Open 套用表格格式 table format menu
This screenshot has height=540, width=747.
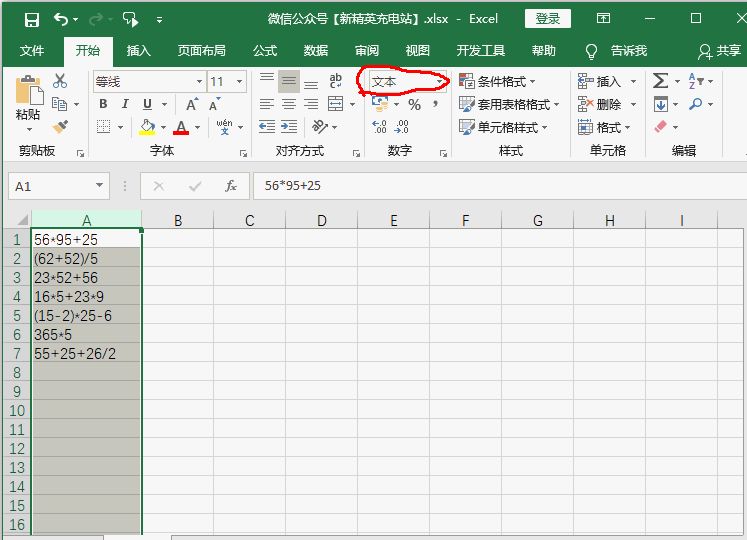[509, 104]
